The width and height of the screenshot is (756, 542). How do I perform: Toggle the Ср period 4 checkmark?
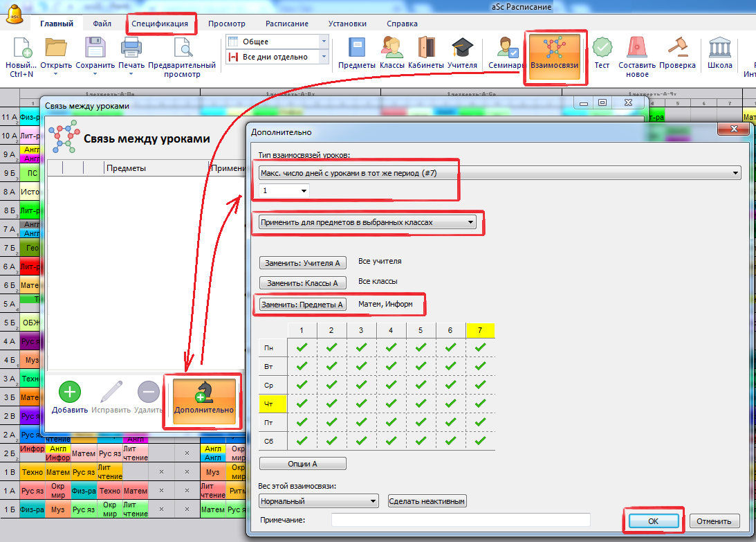(391, 385)
